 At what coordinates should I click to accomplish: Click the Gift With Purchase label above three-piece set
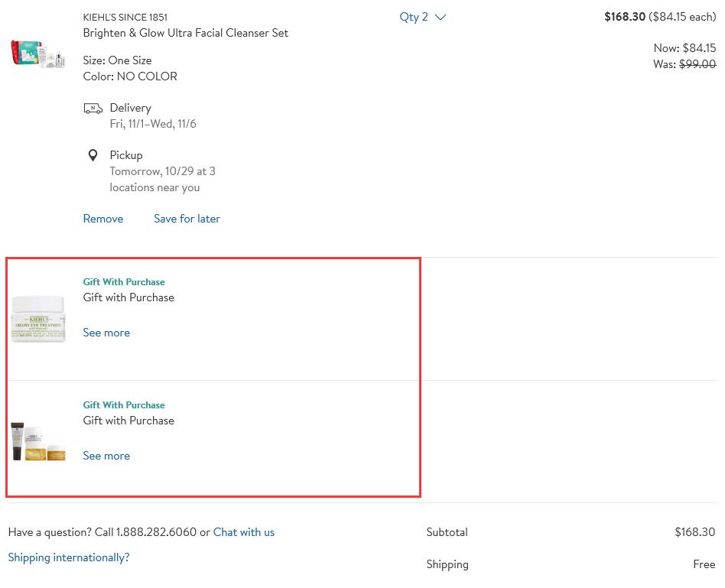click(124, 405)
